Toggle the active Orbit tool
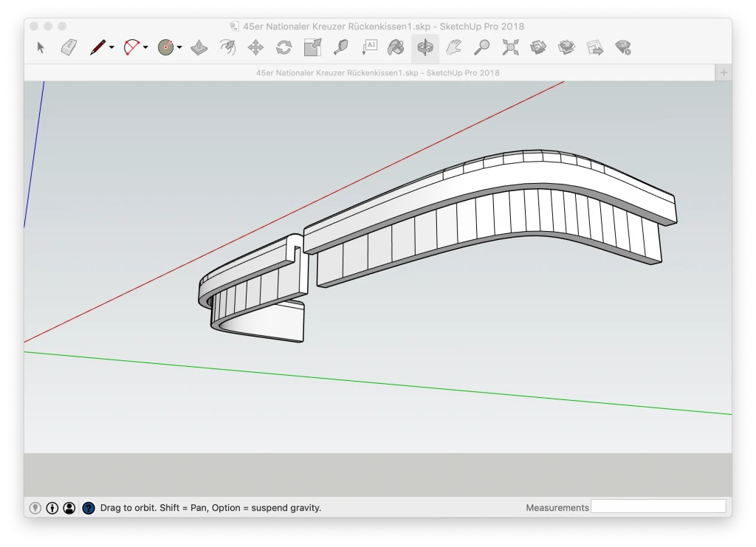 click(x=425, y=48)
